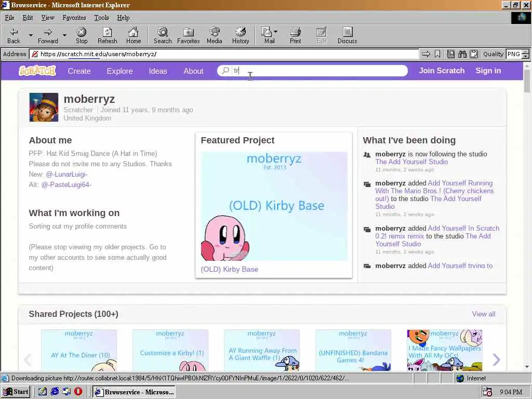Click View all for Shared Projects
This screenshot has width=532, height=399.
pyautogui.click(x=484, y=314)
